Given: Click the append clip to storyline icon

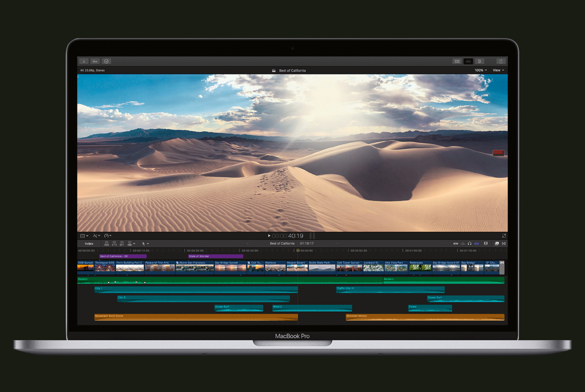Looking at the screenshot, I should [x=122, y=243].
